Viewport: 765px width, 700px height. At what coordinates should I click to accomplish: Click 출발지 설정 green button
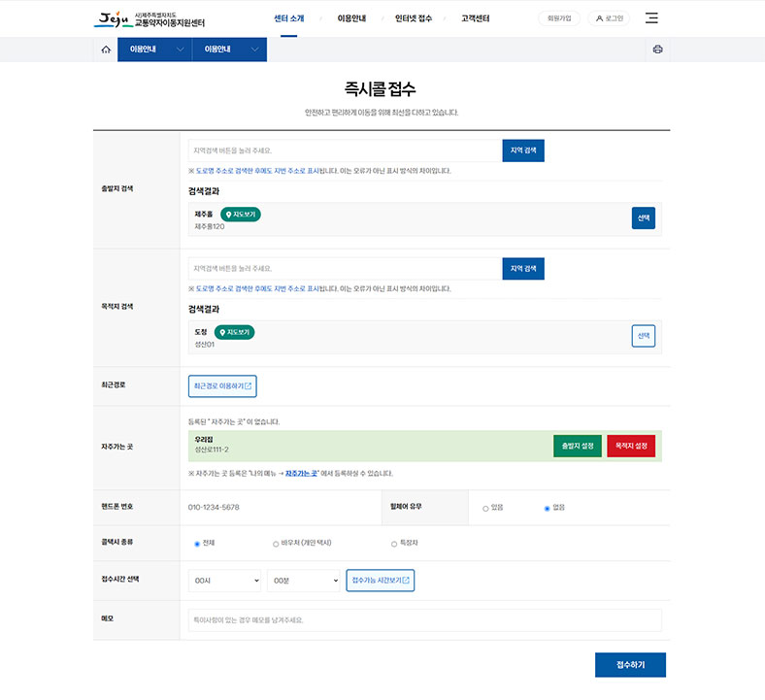coord(577,446)
